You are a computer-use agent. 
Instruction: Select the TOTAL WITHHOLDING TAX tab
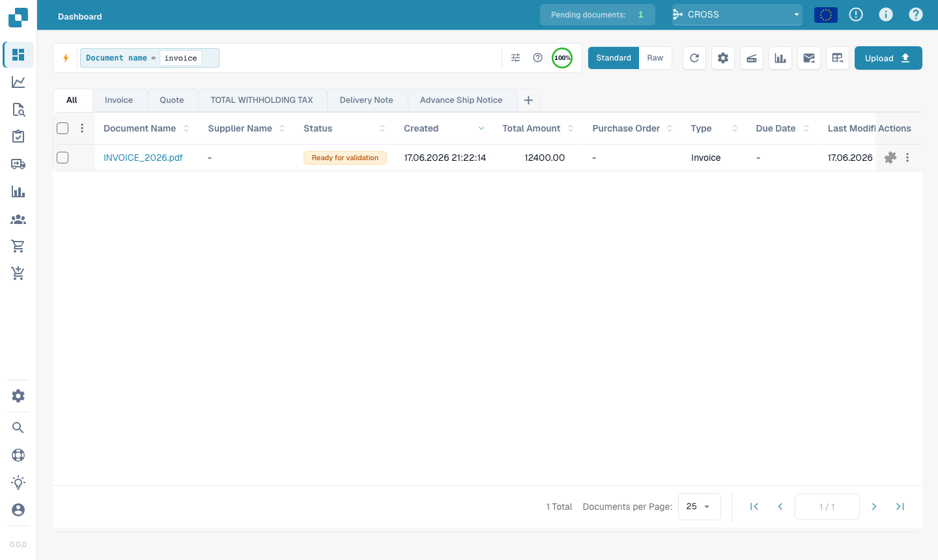pyautogui.click(x=262, y=100)
